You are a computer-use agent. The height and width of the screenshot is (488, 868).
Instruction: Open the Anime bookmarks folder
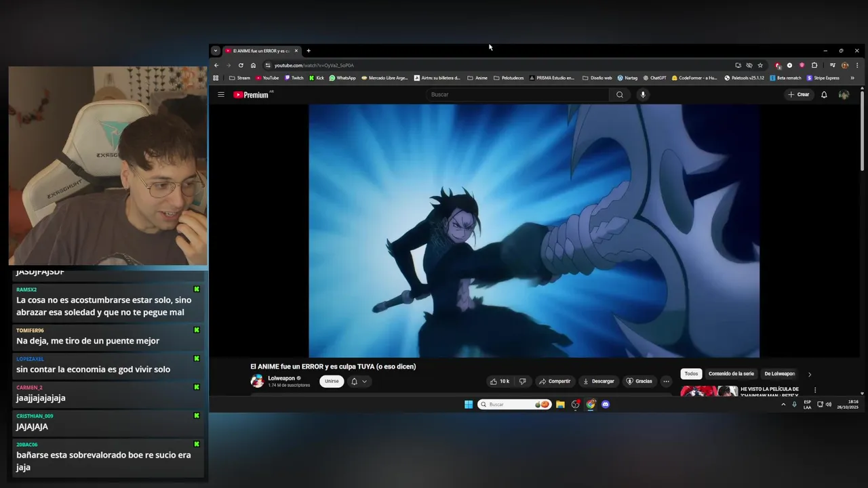coord(477,78)
